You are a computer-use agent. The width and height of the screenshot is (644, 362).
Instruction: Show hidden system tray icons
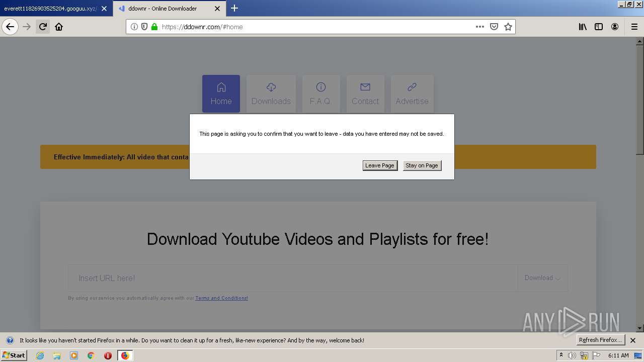click(561, 355)
